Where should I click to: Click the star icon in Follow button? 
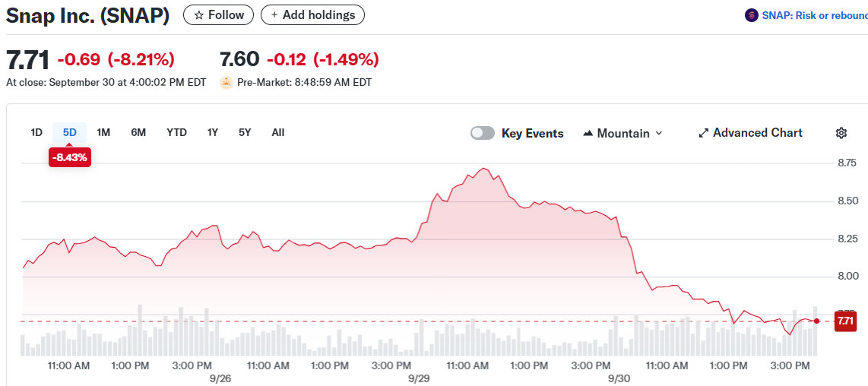point(199,15)
